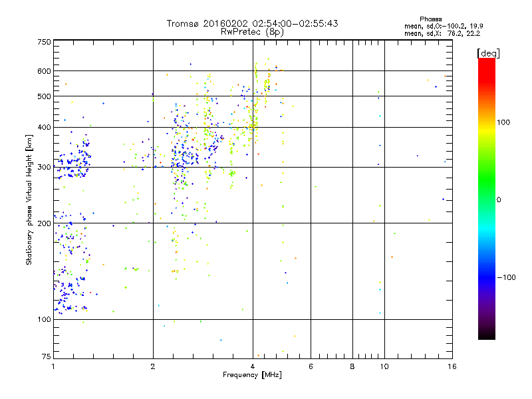The width and height of the screenshot is (532, 399).
Task: Click the y-axis tick label '200'
Action: [44, 223]
